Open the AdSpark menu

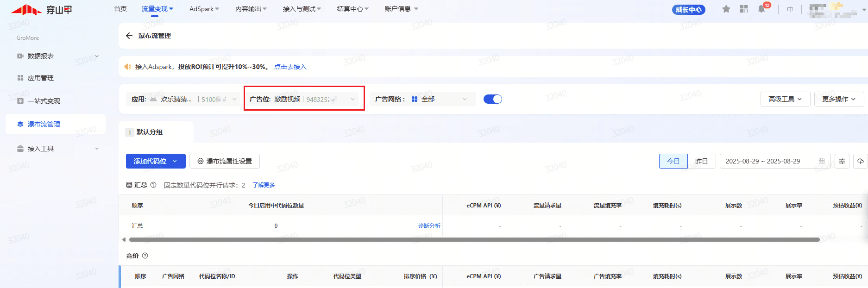pyautogui.click(x=204, y=9)
